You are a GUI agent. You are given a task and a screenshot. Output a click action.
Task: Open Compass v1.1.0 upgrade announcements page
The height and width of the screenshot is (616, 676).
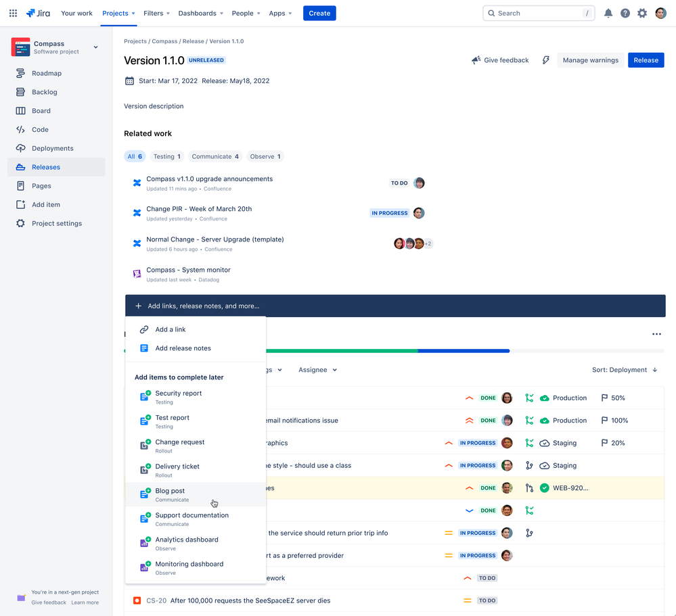click(x=210, y=179)
